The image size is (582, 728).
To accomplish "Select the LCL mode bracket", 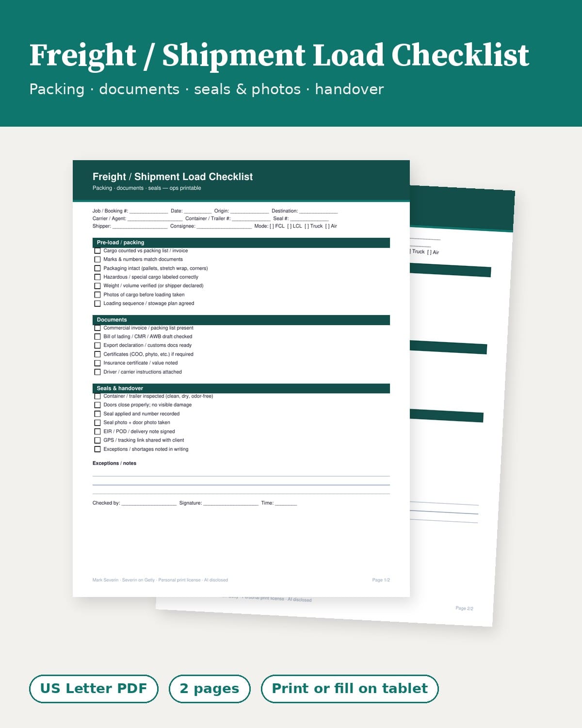I will pyautogui.click(x=289, y=226).
